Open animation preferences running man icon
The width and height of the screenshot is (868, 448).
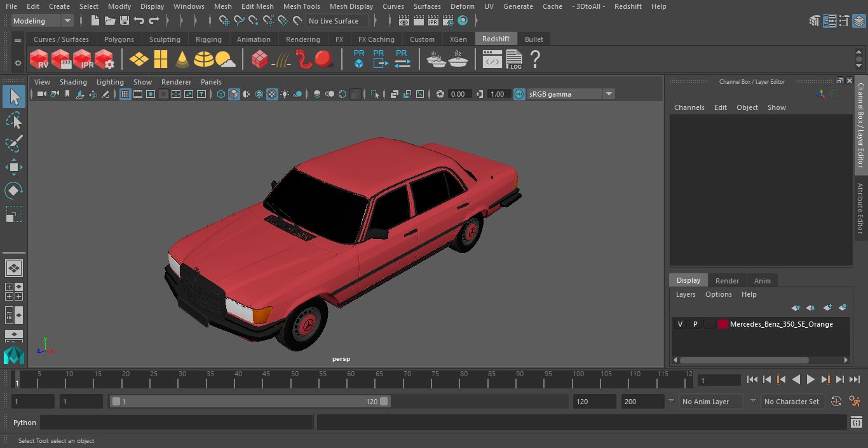855,402
